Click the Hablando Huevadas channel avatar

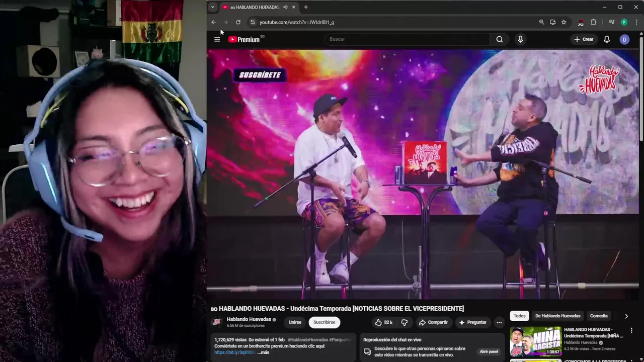(x=217, y=322)
